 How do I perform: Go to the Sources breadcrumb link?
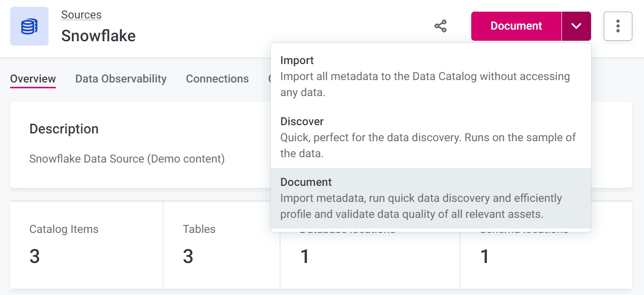(x=81, y=15)
